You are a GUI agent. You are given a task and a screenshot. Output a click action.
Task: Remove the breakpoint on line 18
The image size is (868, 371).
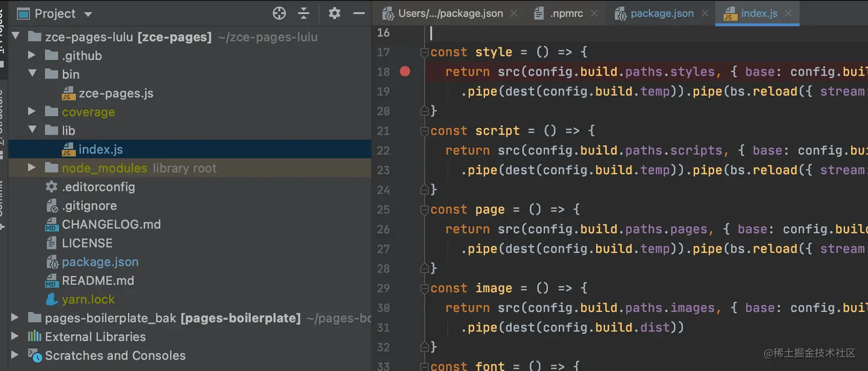[x=405, y=72]
